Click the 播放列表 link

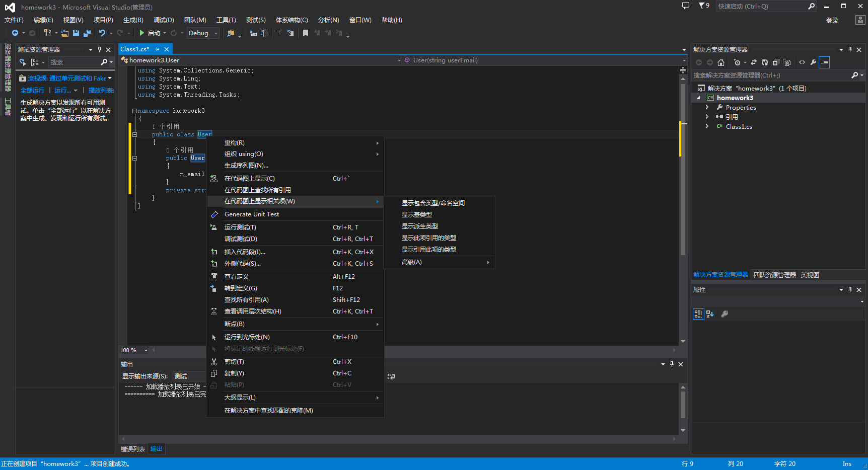click(101, 91)
